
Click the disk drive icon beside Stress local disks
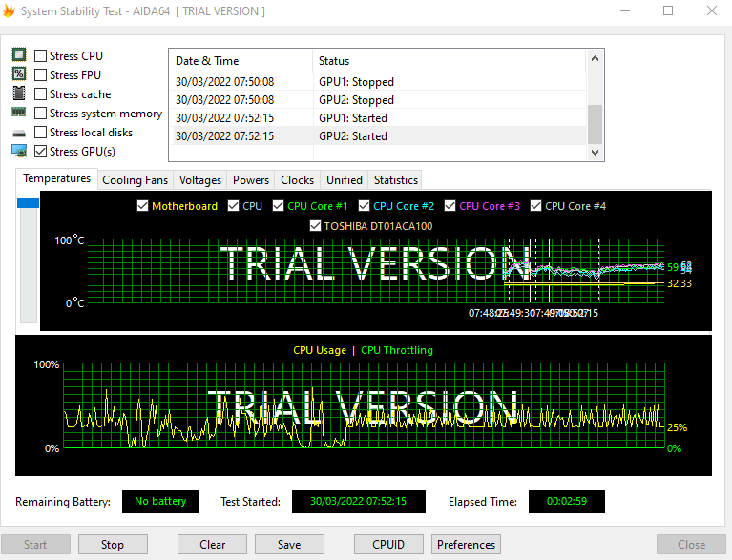tap(19, 134)
